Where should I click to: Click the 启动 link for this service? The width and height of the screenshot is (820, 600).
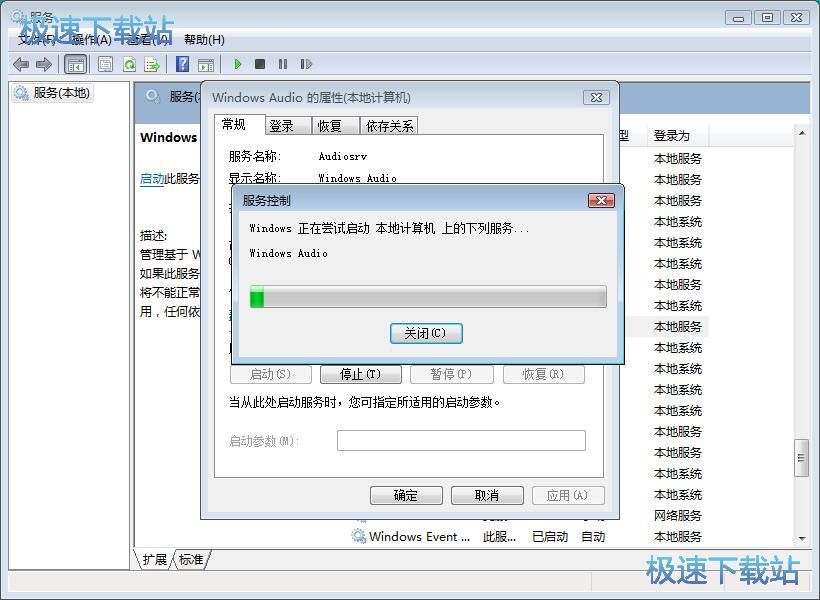152,179
